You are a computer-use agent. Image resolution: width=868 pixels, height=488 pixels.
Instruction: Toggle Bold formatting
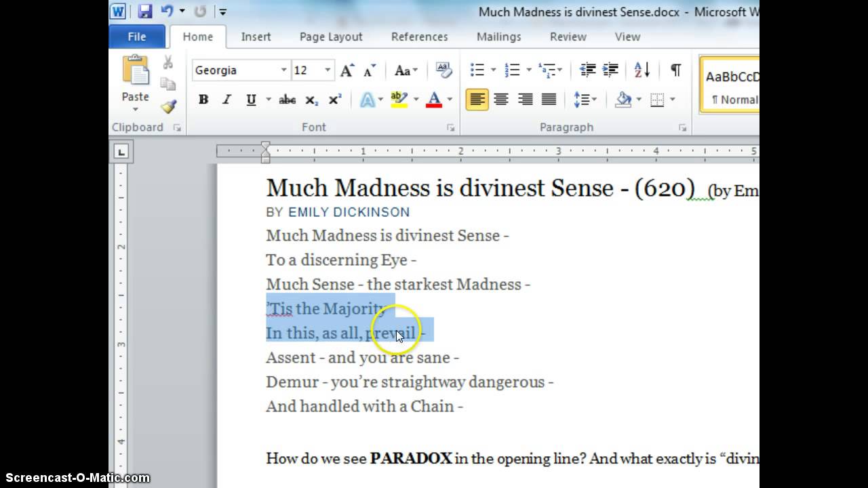(x=203, y=100)
